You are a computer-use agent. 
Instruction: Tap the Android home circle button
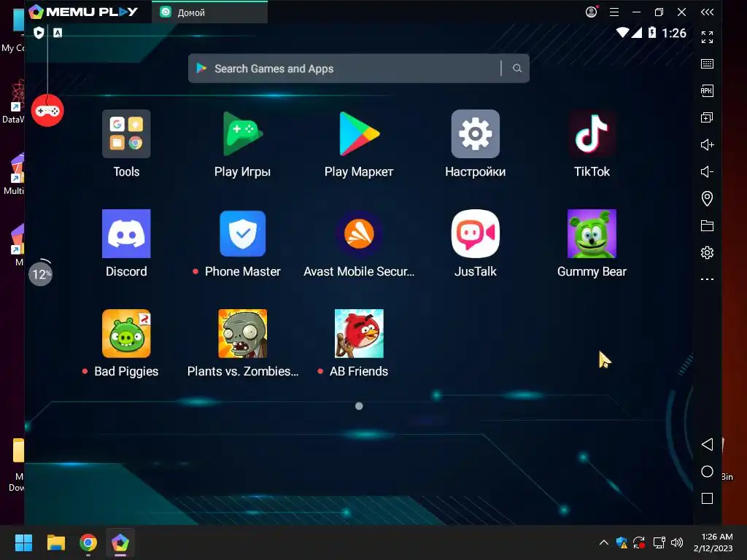[x=707, y=472]
